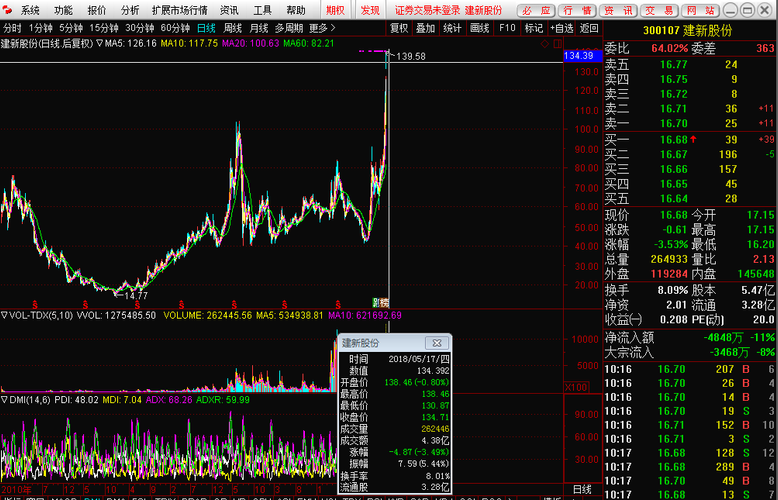
Task: Switch to the 15分钟 period tab
Action: click(x=104, y=28)
